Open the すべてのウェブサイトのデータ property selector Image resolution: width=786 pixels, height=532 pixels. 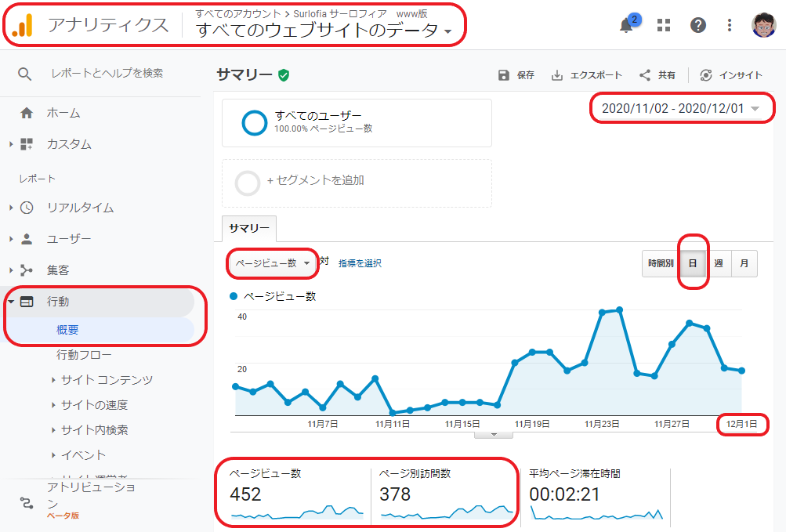point(321,31)
